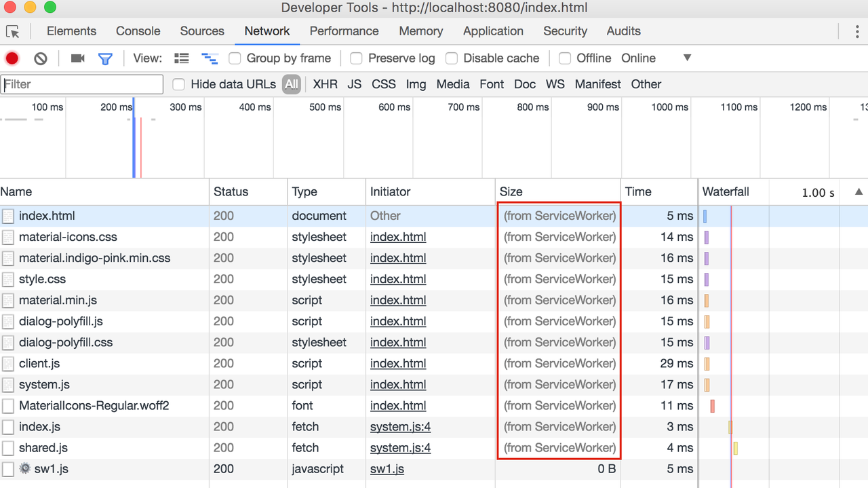Select the inspect element cursor icon
Viewport: 868px width, 488px height.
[13, 31]
